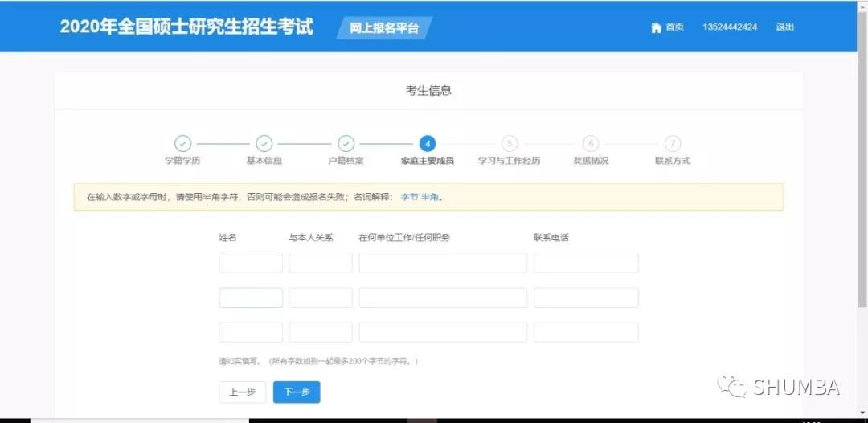Focus the second row 姓名 input field
The width and height of the screenshot is (868, 423).
click(251, 298)
